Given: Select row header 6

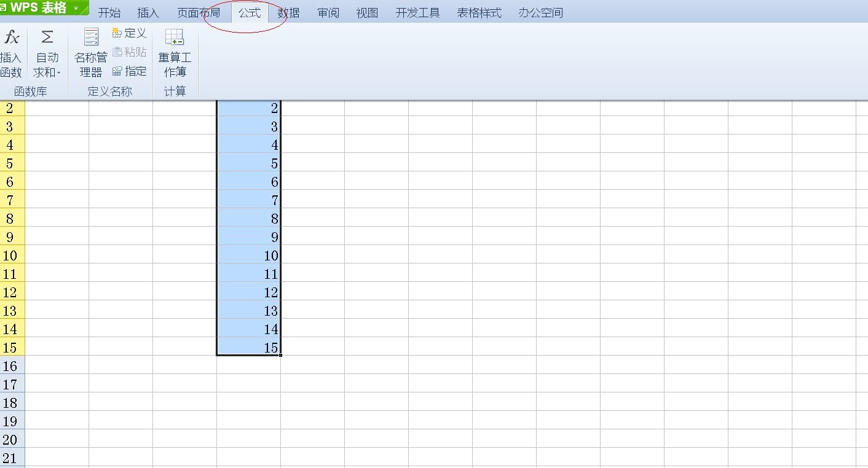Looking at the screenshot, I should point(12,181).
